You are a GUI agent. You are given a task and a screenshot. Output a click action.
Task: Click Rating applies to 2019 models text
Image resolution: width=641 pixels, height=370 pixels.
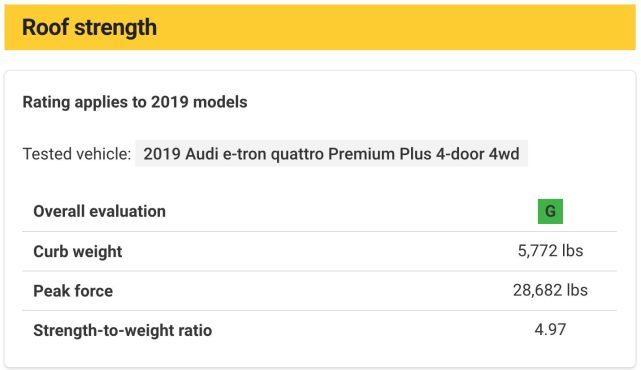pos(135,102)
